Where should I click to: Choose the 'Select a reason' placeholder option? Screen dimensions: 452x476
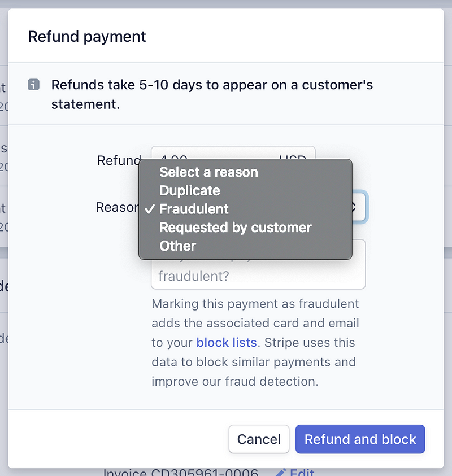coord(208,172)
